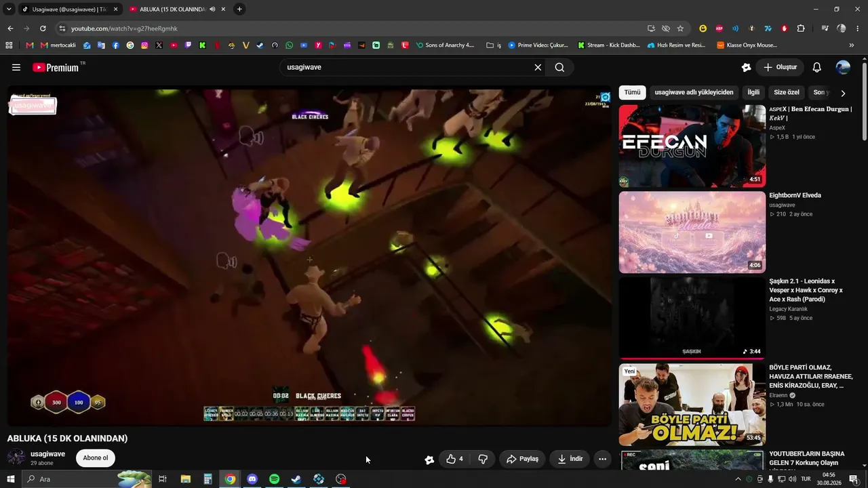Reload the page
The height and width of the screenshot is (488, 868).
coord(43,28)
